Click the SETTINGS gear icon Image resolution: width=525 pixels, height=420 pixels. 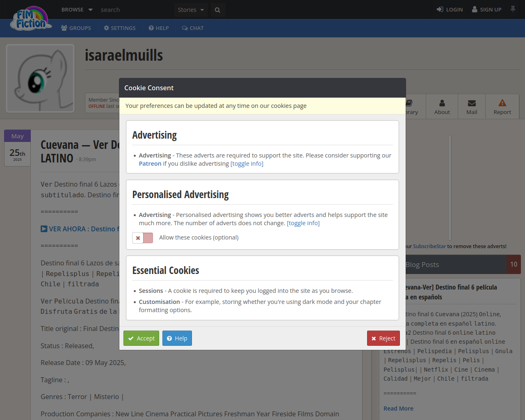107,28
